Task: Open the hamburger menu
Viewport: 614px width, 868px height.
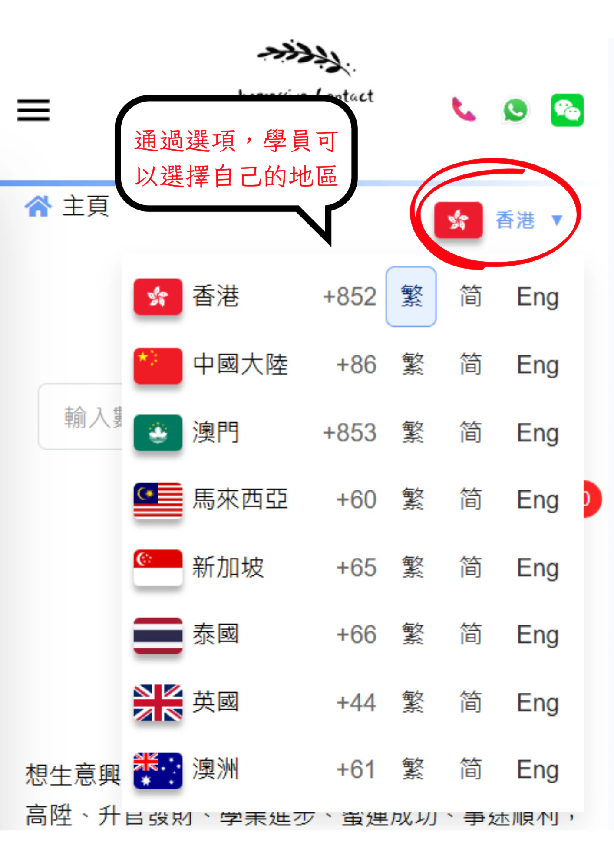Action: pos(33,110)
